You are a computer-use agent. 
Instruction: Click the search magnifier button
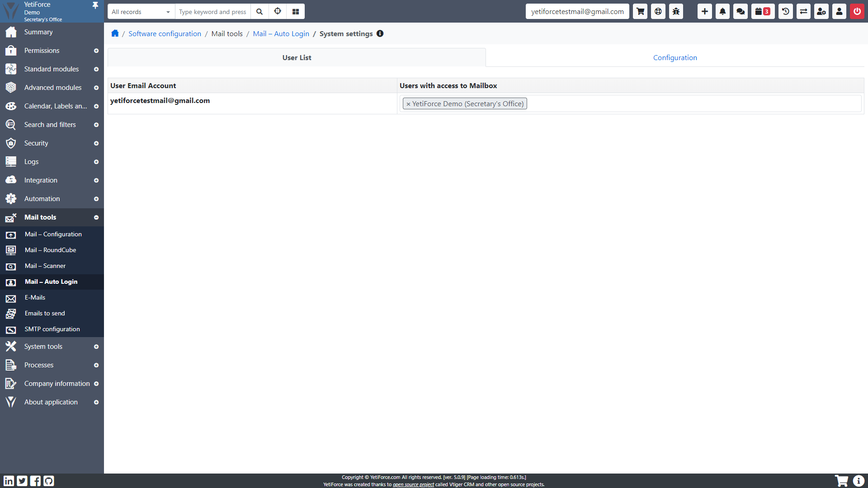tap(259, 12)
